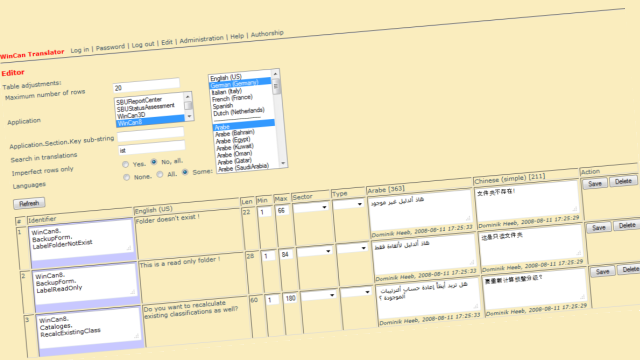Select French (France) in language list
640x360 pixels.
[x=232, y=98]
